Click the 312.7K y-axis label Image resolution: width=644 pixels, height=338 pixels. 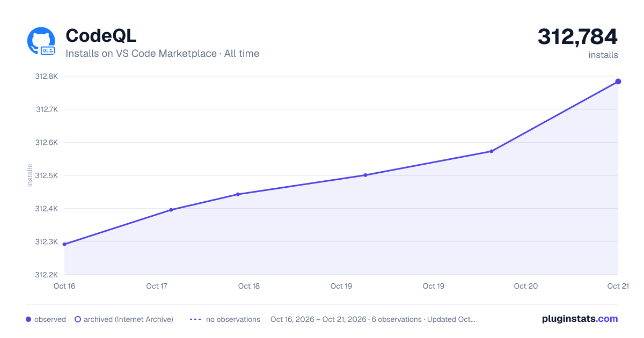[x=47, y=109]
